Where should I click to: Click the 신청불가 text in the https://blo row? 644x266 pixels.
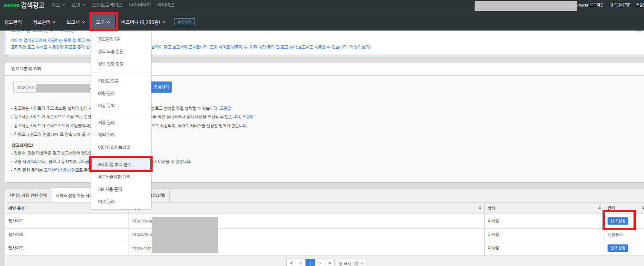pyautogui.click(x=615, y=235)
